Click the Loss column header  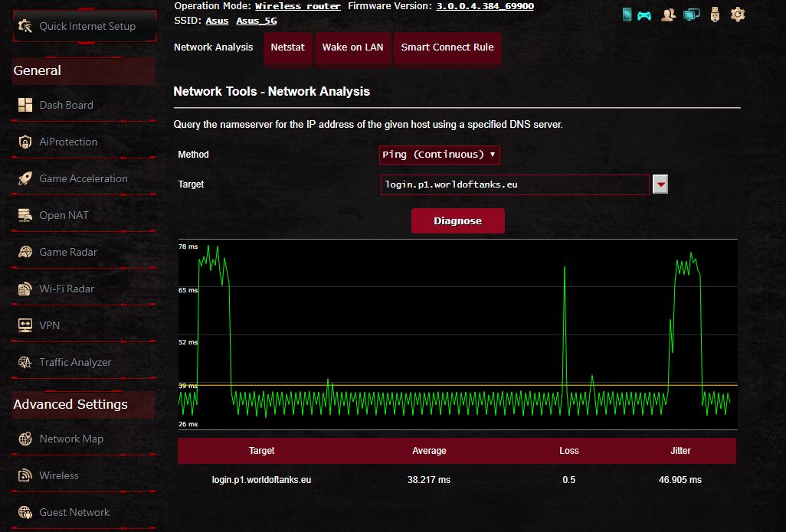[569, 451]
